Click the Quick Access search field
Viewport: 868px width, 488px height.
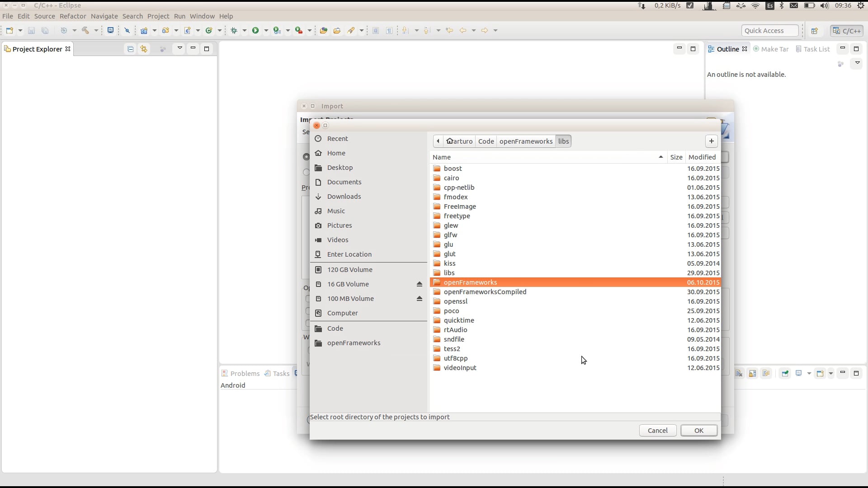(x=769, y=30)
